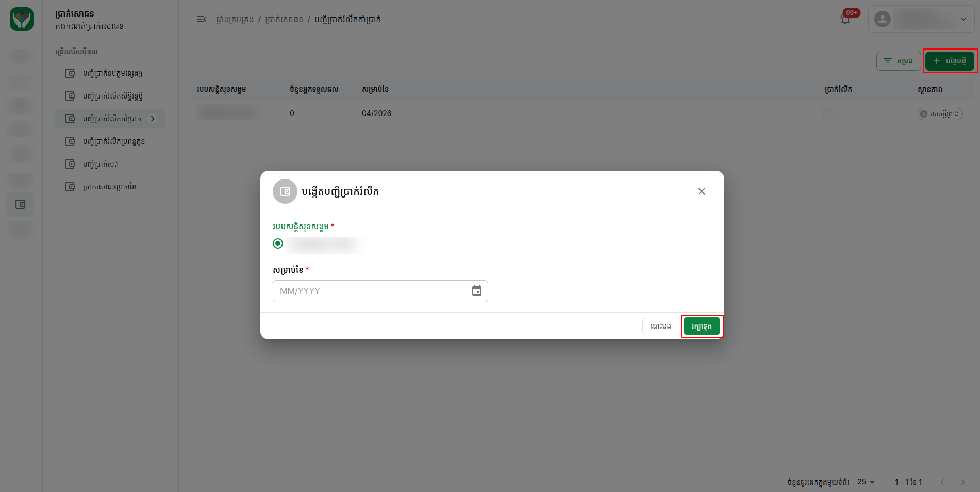The height and width of the screenshot is (492, 980).
Task: Click the MM/YYYY month input field
Action: [380, 291]
